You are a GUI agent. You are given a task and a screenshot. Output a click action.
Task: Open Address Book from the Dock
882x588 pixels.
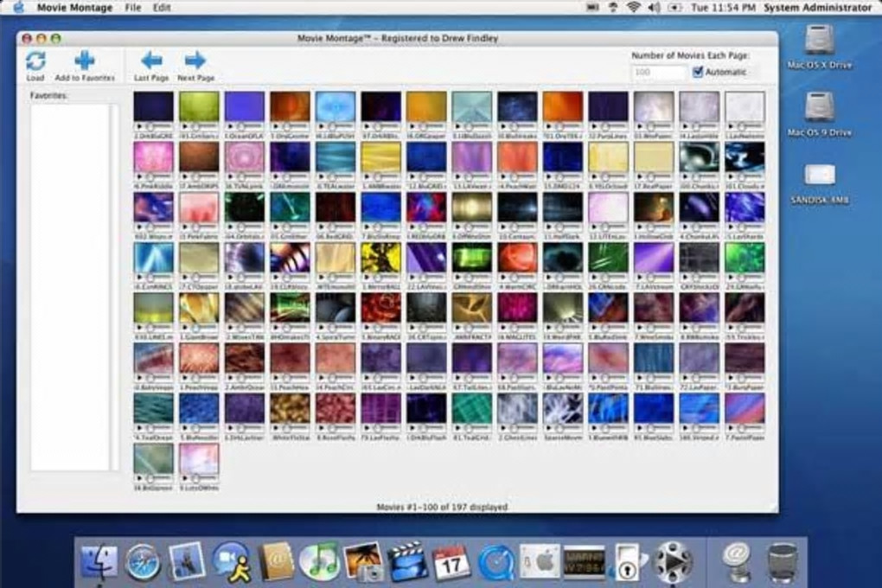pyautogui.click(x=276, y=561)
